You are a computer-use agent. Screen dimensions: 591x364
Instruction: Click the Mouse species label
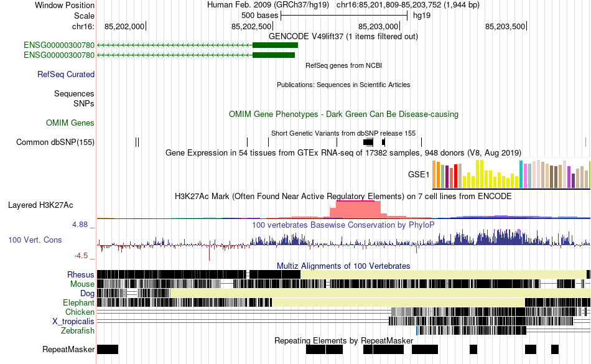(82, 284)
